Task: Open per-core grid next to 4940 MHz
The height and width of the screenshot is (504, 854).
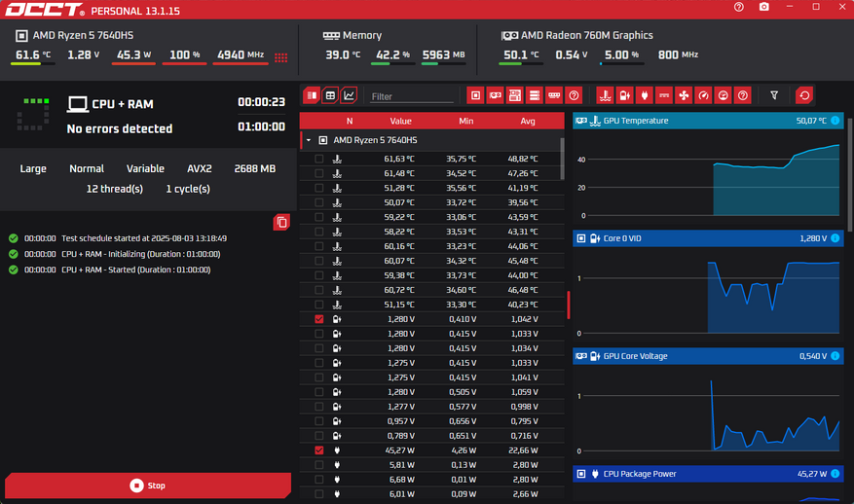Action: tap(281, 57)
